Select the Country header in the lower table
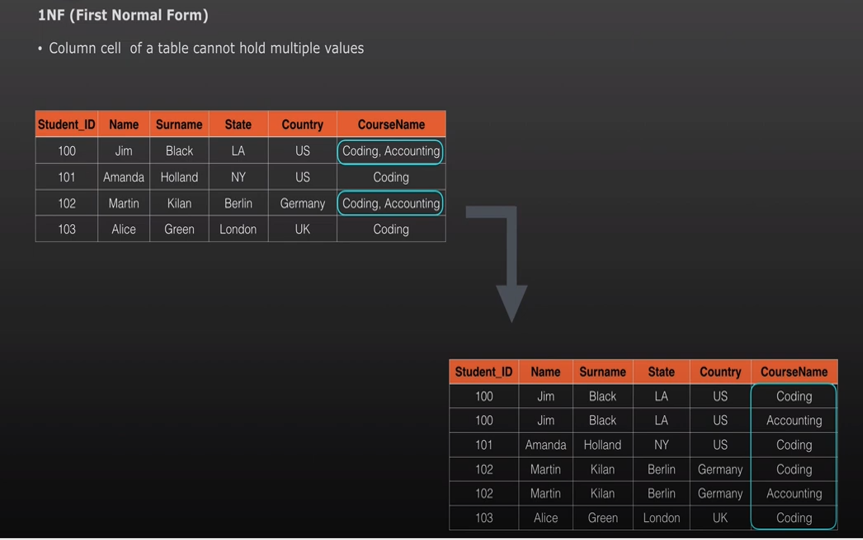The width and height of the screenshot is (863, 540). (720, 372)
